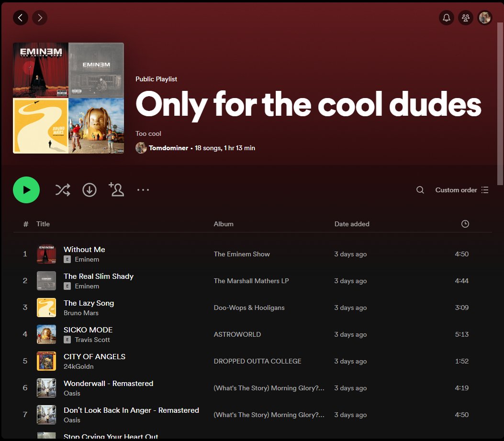Search within the playlist
Image resolution: width=504 pixels, height=441 pixels.
(x=420, y=190)
